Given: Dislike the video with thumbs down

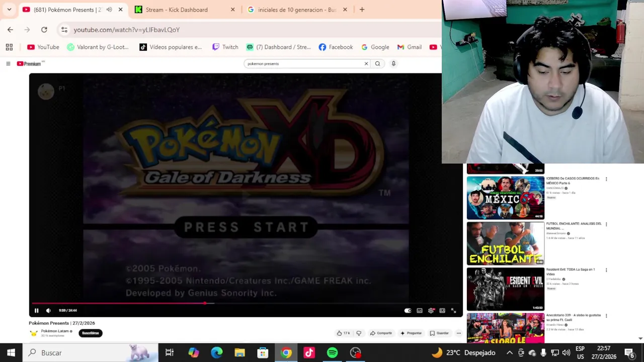Looking at the screenshot, I should click(x=359, y=333).
